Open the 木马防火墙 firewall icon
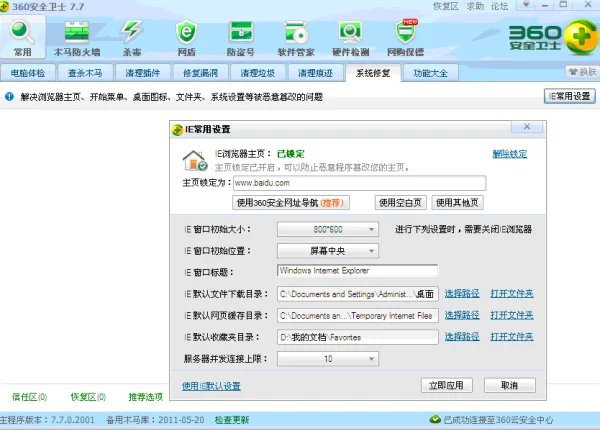Image resolution: width=600 pixels, height=431 pixels. [x=77, y=38]
